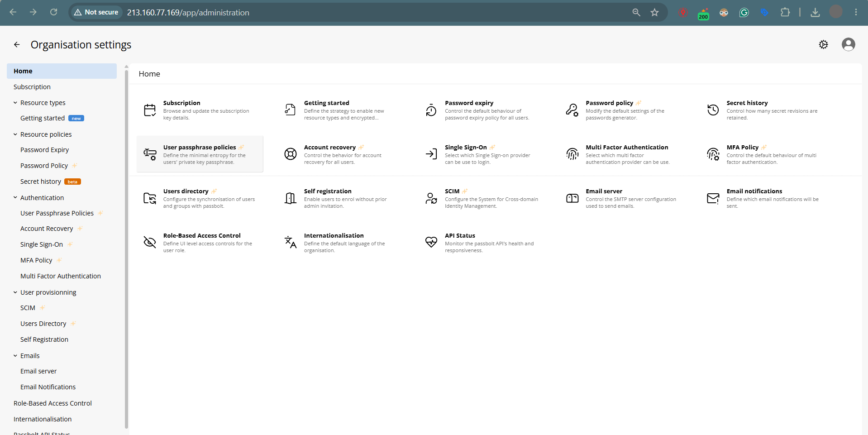
Task: Open the Single Sign-On login arrow icon
Action: click(431, 154)
